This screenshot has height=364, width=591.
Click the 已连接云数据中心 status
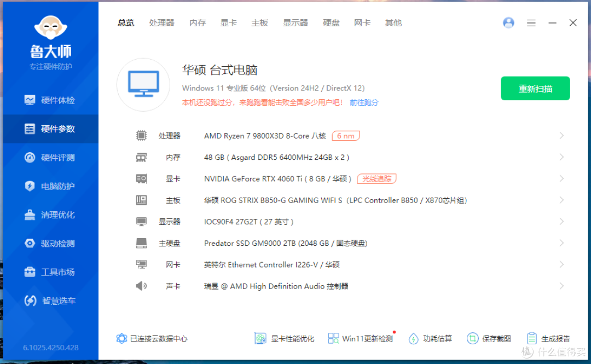(x=152, y=338)
